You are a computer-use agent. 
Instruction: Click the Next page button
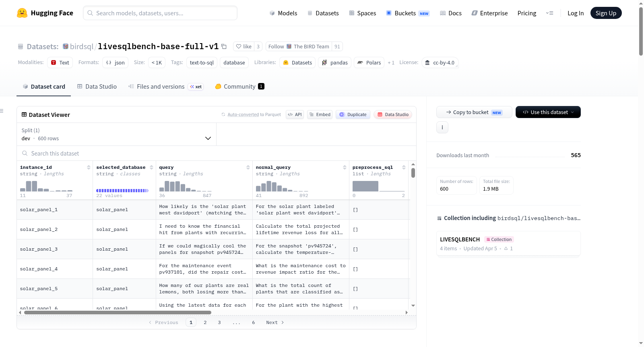click(275, 322)
